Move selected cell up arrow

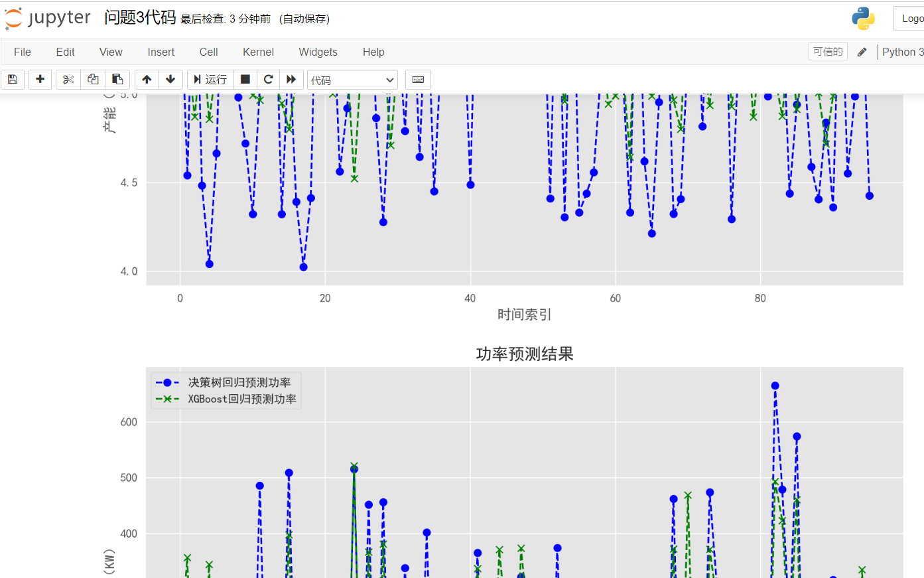[x=147, y=80]
